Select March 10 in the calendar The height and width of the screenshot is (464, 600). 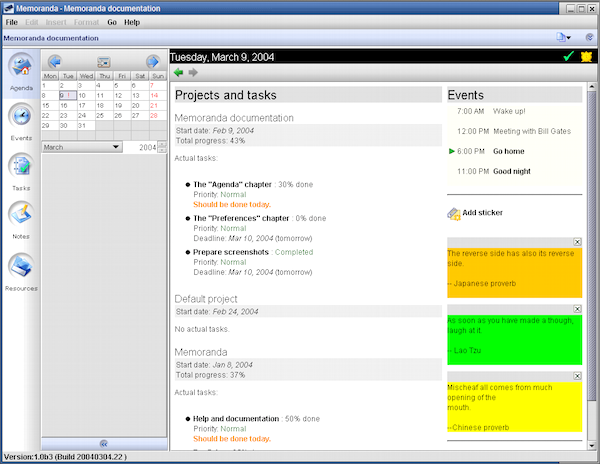pyautogui.click(x=86, y=95)
